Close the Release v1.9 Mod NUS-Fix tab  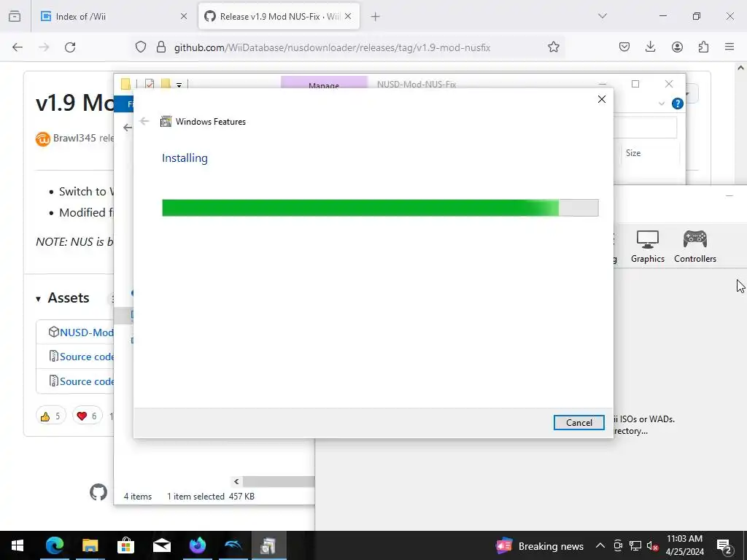(x=348, y=16)
